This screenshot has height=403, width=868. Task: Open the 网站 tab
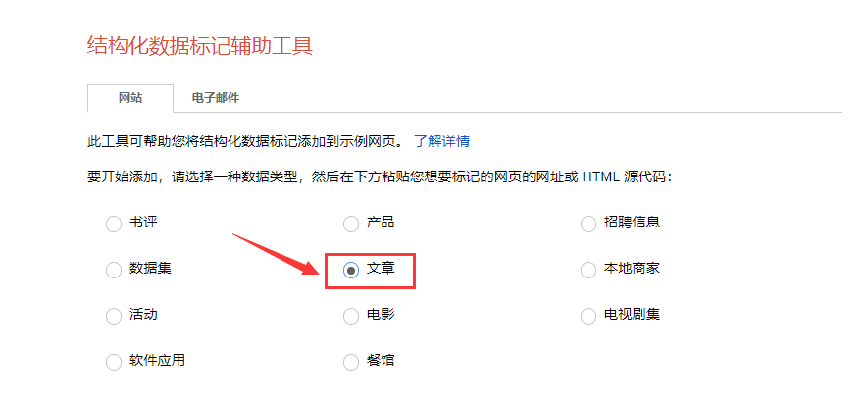[130, 98]
